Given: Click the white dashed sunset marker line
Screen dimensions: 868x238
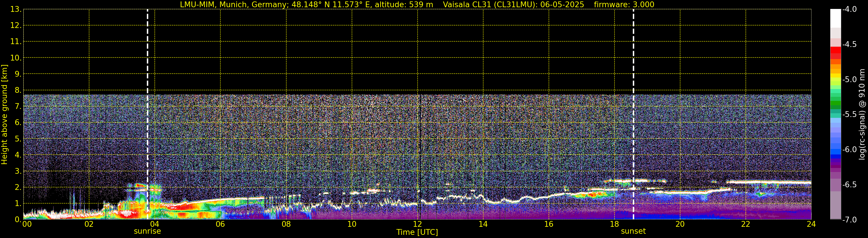Looking at the screenshot, I should pyautogui.click(x=633, y=114).
